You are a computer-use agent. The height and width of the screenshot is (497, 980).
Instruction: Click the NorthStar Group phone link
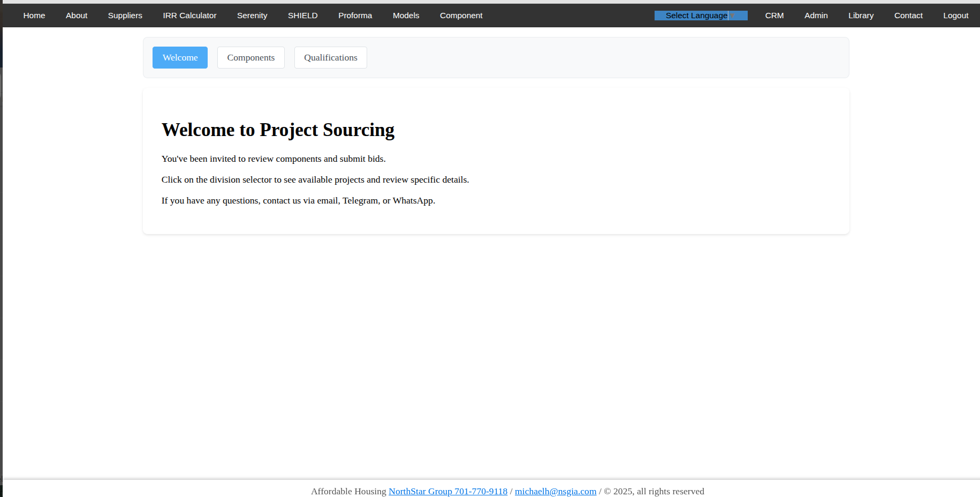click(447, 491)
